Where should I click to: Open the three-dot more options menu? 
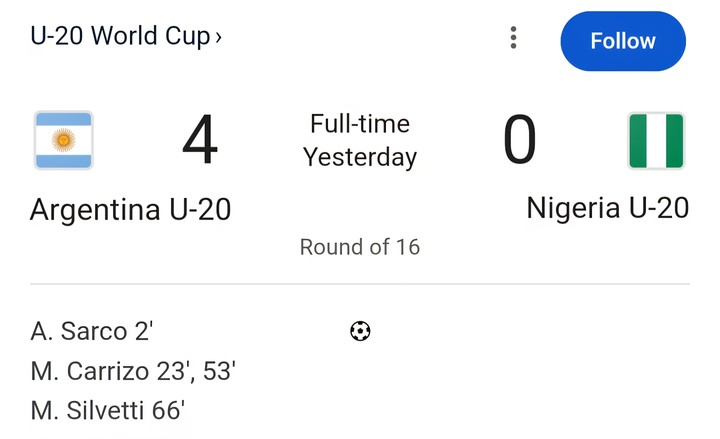tap(513, 38)
